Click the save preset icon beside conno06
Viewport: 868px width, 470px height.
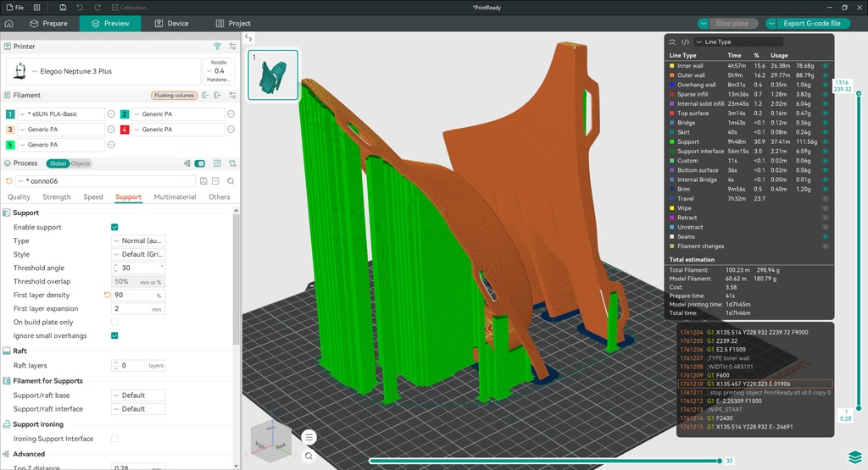(203, 181)
